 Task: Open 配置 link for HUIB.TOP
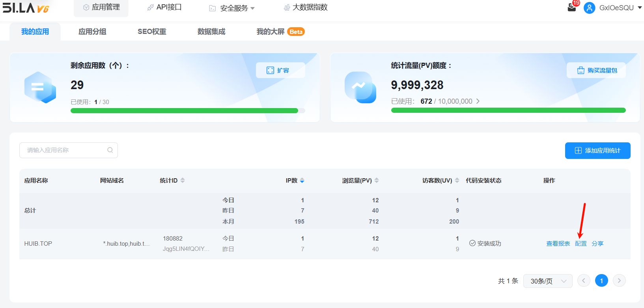point(581,244)
